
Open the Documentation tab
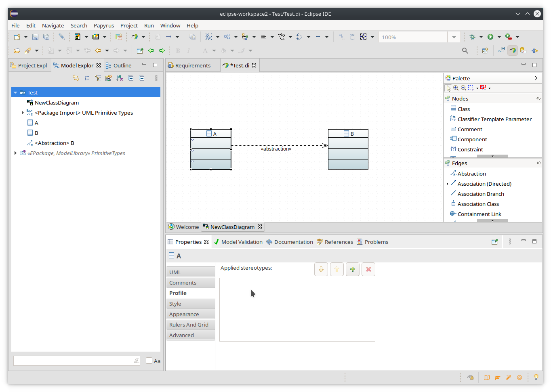point(290,242)
